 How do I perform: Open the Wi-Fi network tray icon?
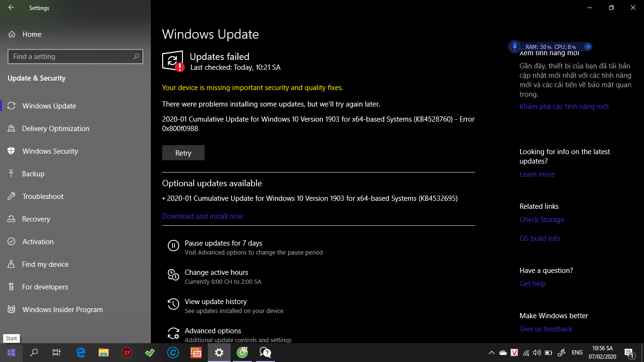[x=526, y=353]
